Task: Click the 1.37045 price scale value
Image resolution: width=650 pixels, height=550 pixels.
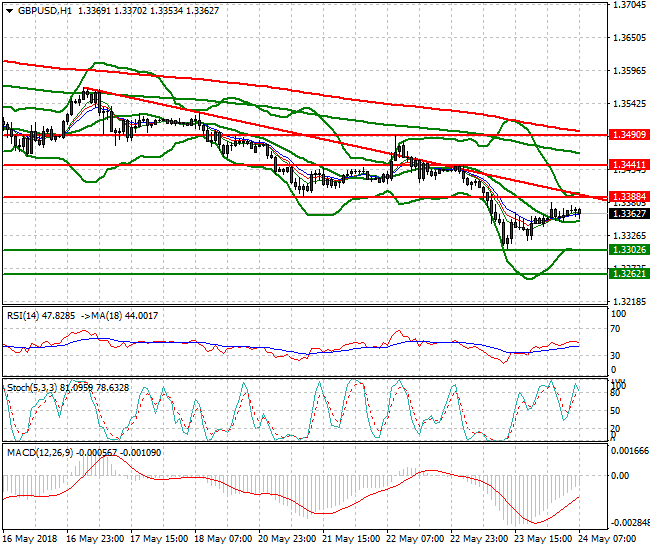Action: coord(629,5)
